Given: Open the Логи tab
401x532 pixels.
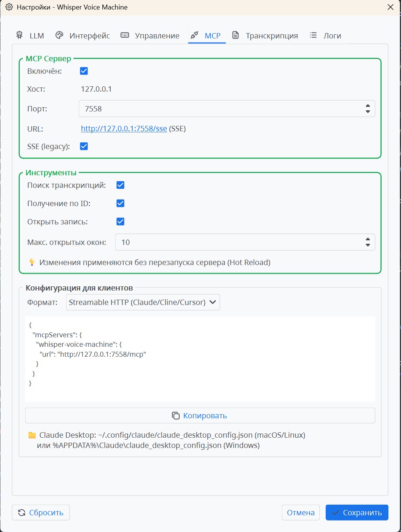Looking at the screenshot, I should [332, 36].
